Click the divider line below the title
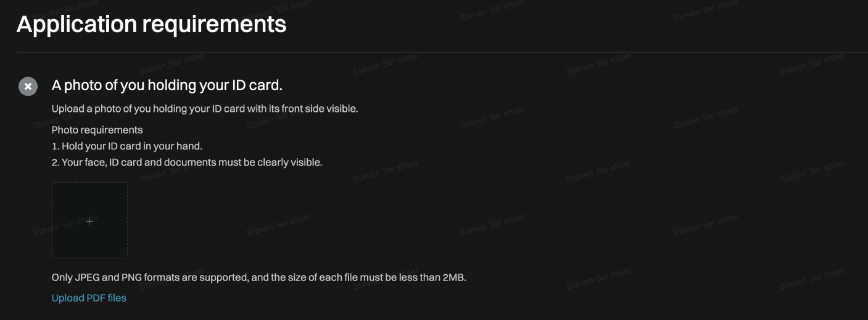 coord(442,52)
